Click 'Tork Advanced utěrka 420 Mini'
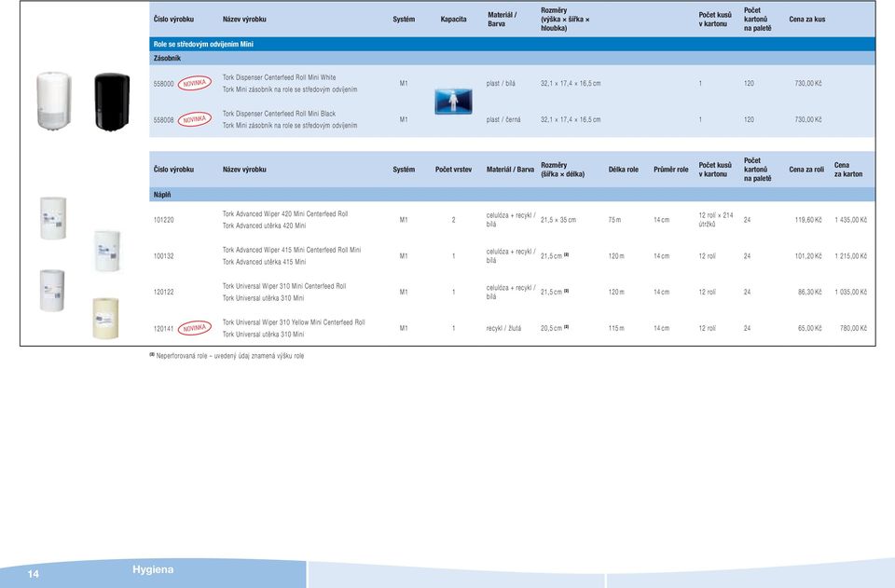895x588 pixels. coord(264,226)
